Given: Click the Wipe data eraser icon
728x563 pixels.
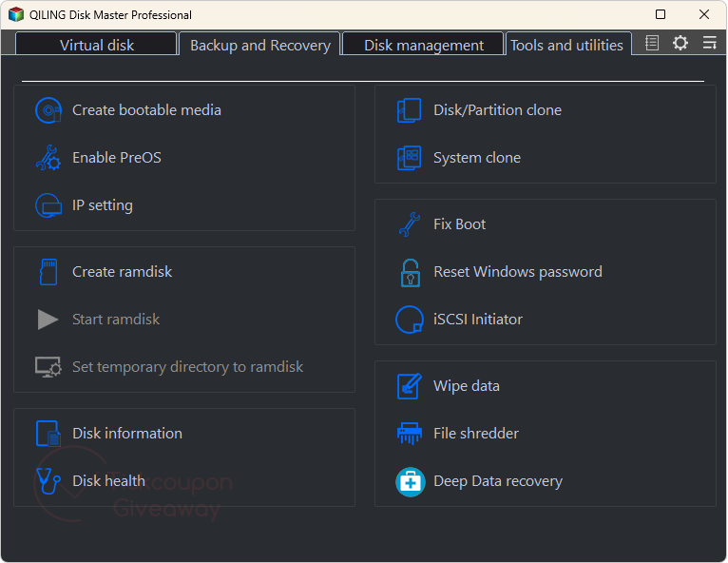Looking at the screenshot, I should pos(410,386).
